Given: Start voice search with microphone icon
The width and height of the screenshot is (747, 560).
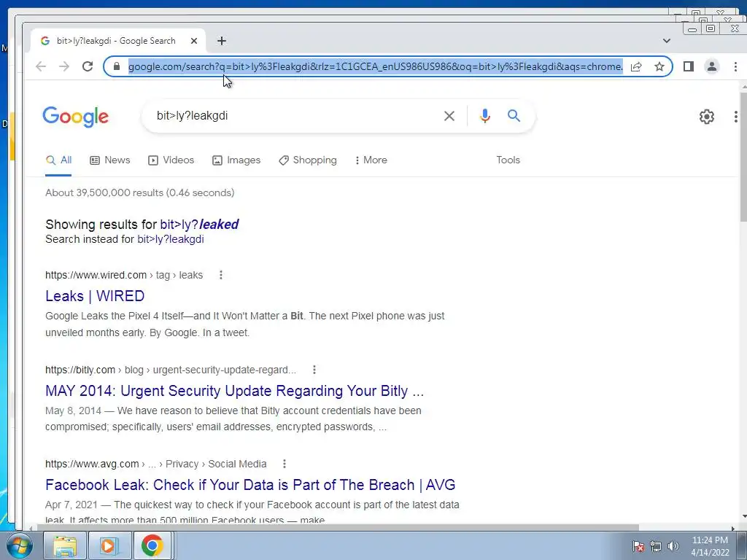Looking at the screenshot, I should tap(485, 116).
